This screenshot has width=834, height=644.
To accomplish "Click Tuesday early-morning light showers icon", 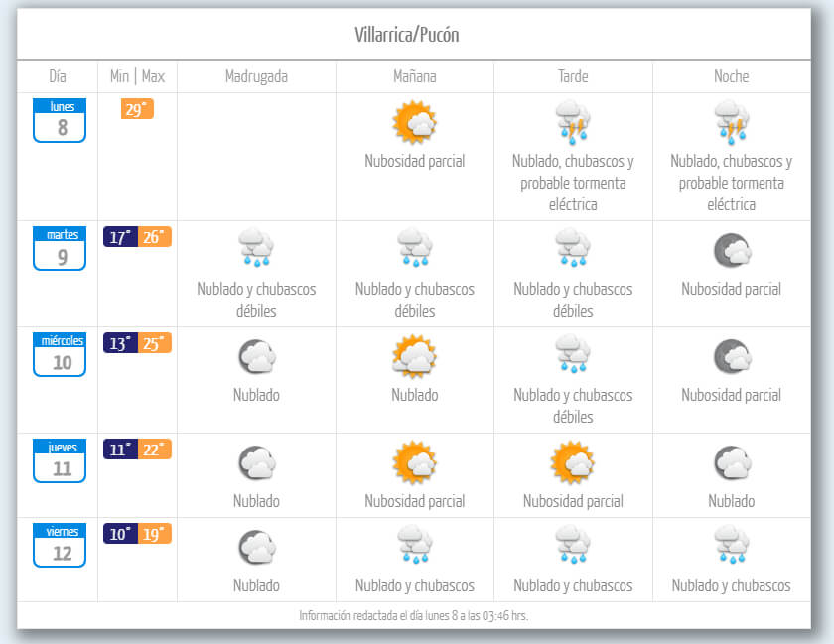I will [256, 249].
